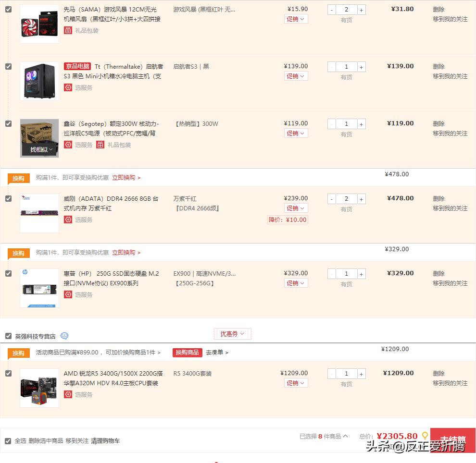Move Segotep power supply to 我的关注

(x=450, y=134)
